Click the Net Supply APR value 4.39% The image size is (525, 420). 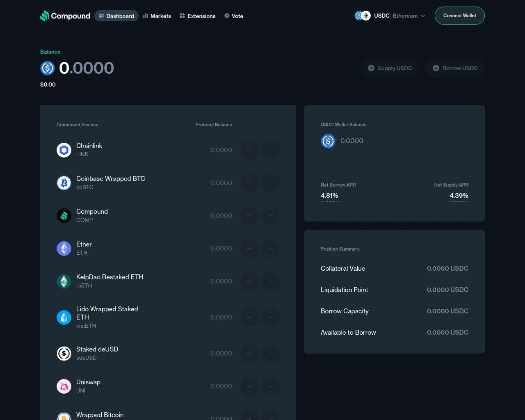click(459, 196)
